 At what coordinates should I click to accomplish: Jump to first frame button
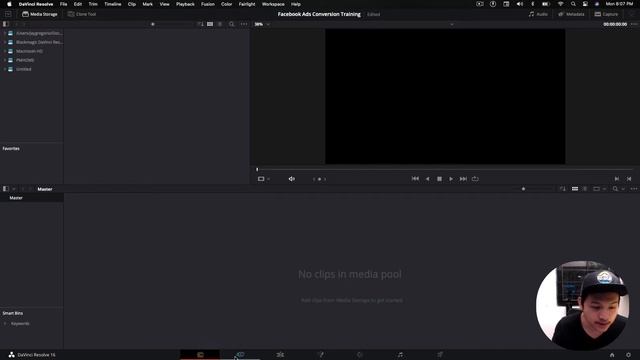pos(415,179)
